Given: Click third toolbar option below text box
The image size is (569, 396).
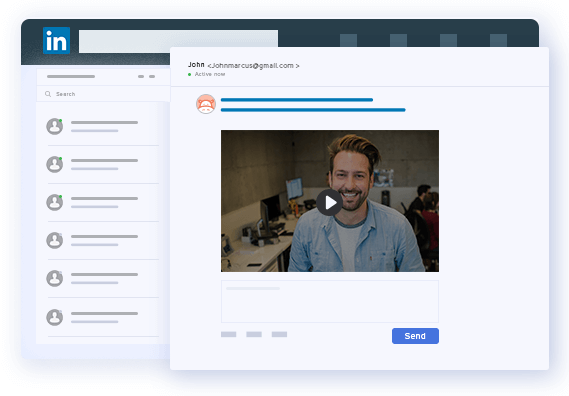Looking at the screenshot, I should click(279, 334).
